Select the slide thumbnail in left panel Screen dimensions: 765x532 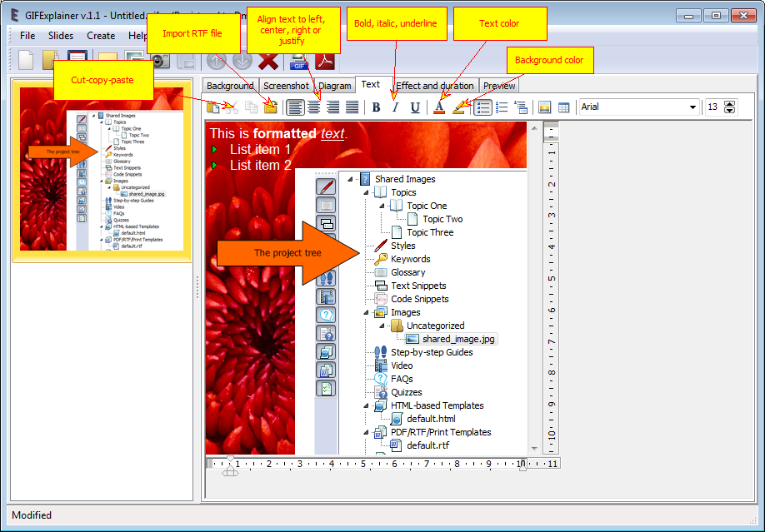102,171
